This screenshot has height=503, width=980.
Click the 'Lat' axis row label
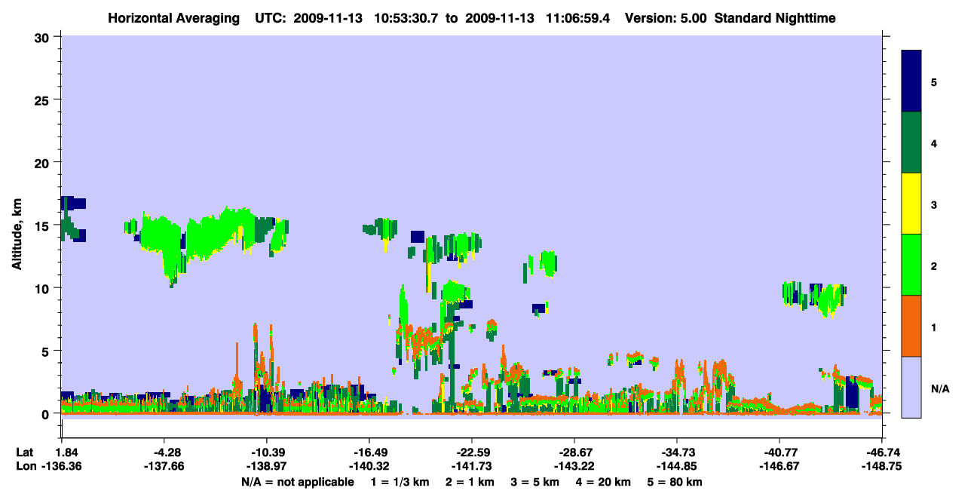click(24, 452)
